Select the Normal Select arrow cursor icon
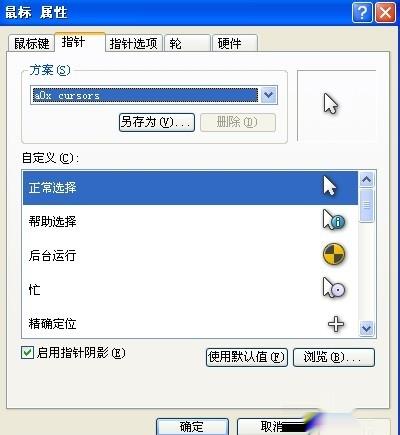The width and height of the screenshot is (400, 435). click(330, 186)
